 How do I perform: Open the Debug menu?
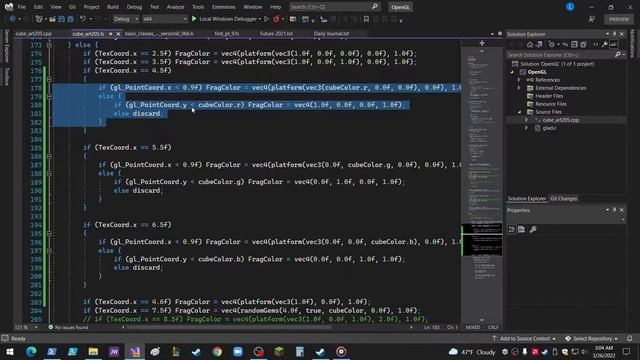click(x=134, y=7)
